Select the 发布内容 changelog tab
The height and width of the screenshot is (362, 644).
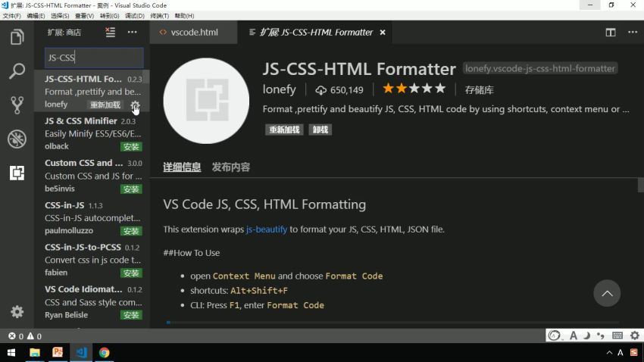point(231,167)
